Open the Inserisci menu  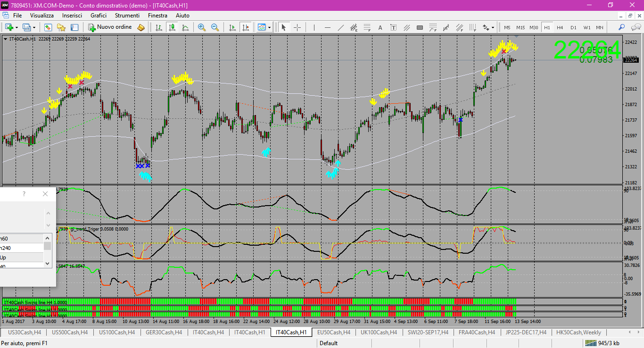pyautogui.click(x=72, y=16)
